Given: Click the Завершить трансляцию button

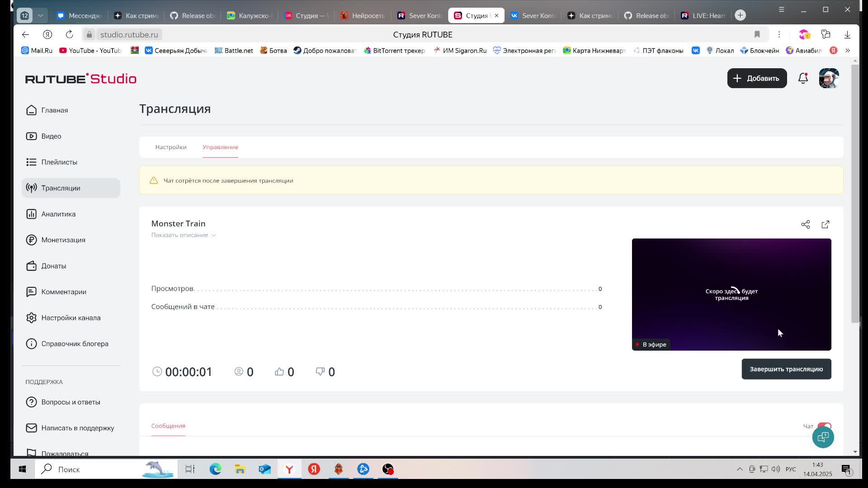Looking at the screenshot, I should [x=786, y=369].
